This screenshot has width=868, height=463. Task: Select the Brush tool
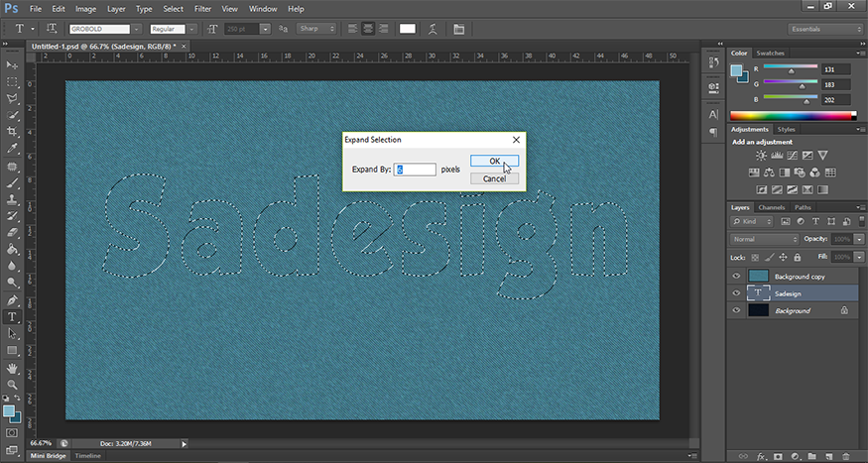pos(12,182)
